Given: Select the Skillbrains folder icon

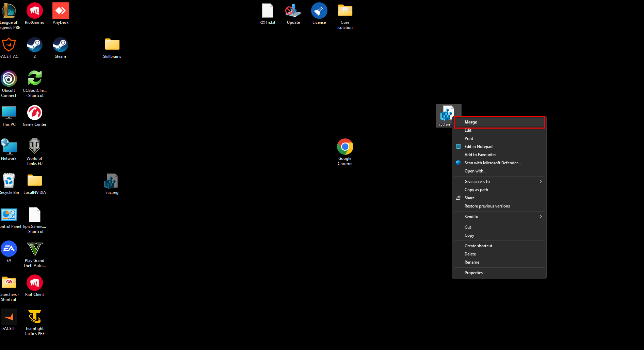Looking at the screenshot, I should coord(112,48).
